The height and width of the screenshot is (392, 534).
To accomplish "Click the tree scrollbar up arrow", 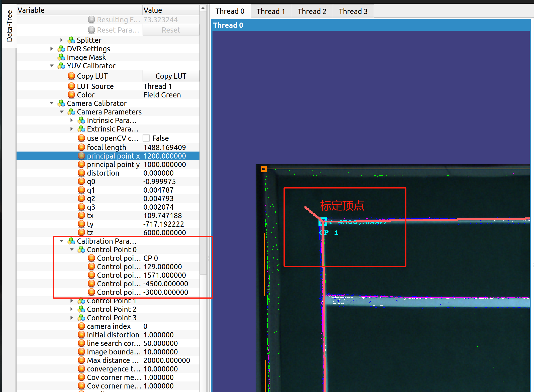I will 203,9.
